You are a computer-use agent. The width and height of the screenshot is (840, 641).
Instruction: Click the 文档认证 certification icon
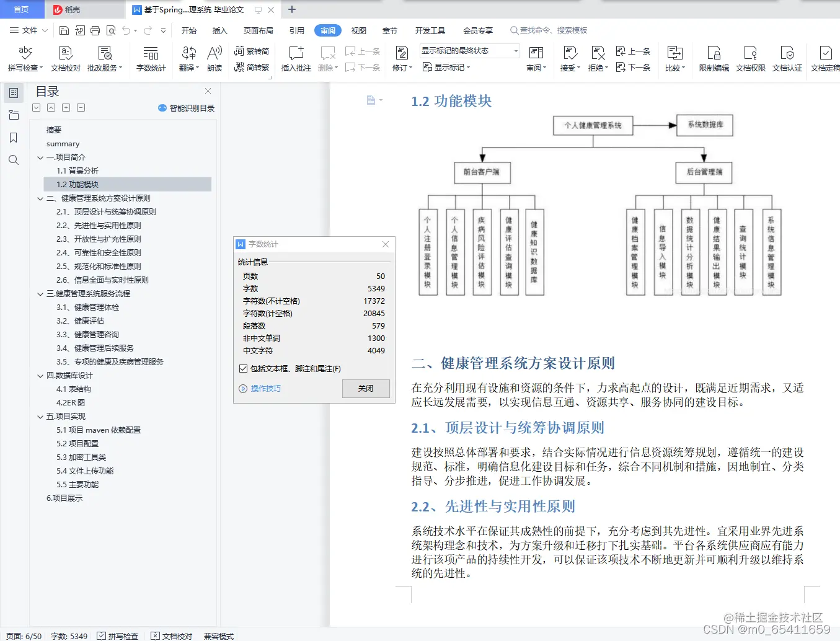(788, 59)
